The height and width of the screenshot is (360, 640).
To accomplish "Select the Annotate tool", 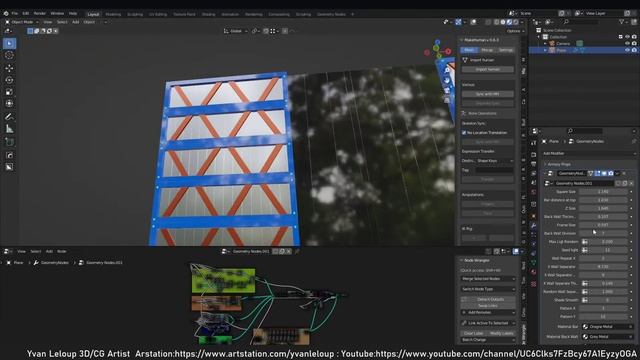I will (9, 117).
